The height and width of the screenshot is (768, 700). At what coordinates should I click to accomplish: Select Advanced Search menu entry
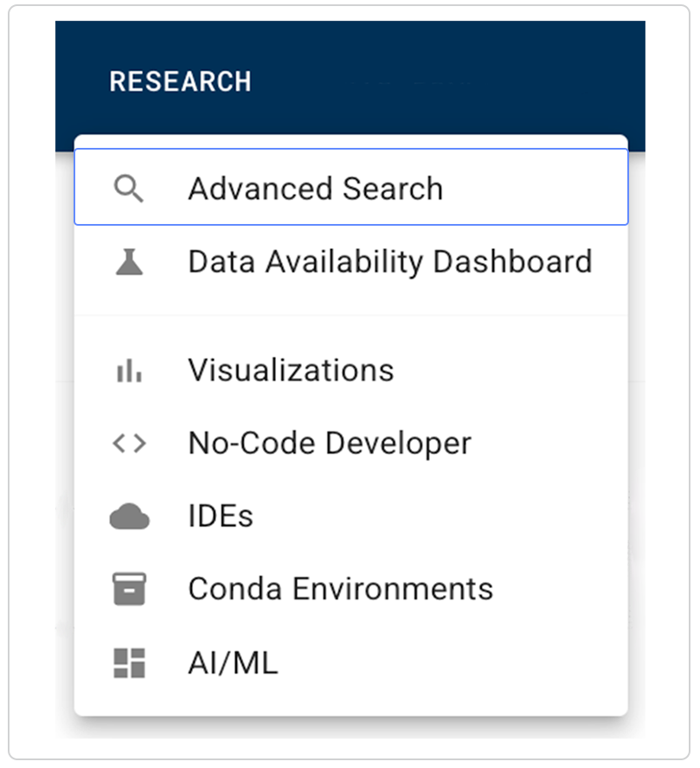pyautogui.click(x=315, y=189)
